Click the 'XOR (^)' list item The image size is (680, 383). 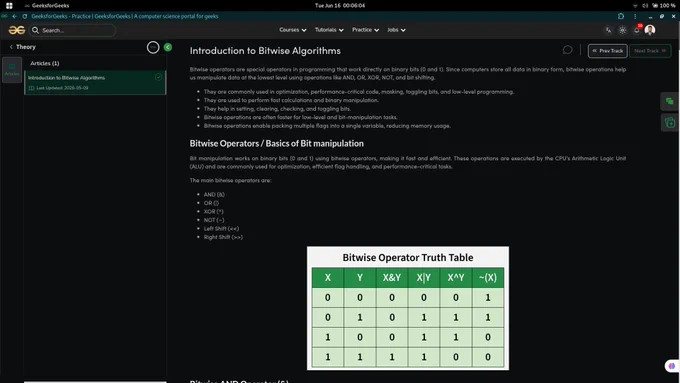coord(213,212)
